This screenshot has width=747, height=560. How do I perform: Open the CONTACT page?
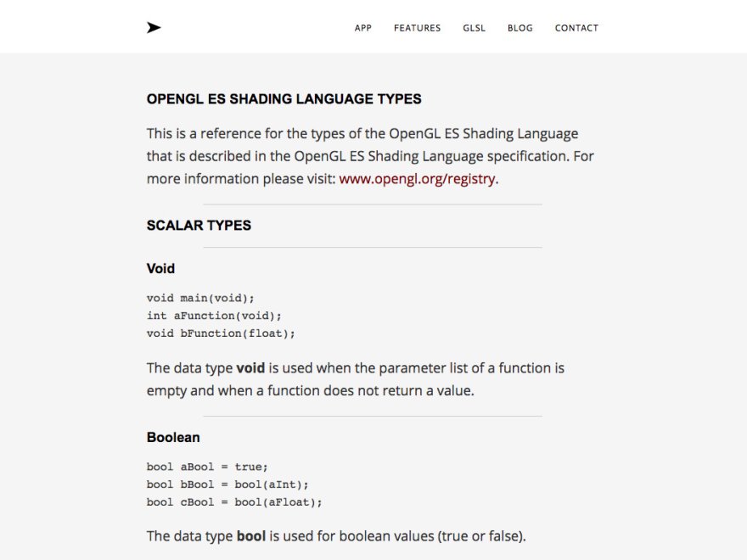(576, 28)
